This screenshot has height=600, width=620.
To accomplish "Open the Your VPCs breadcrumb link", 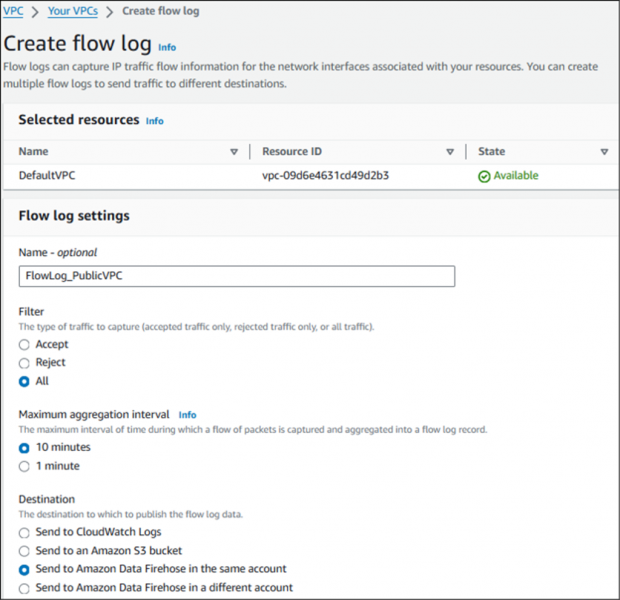I will [x=72, y=12].
